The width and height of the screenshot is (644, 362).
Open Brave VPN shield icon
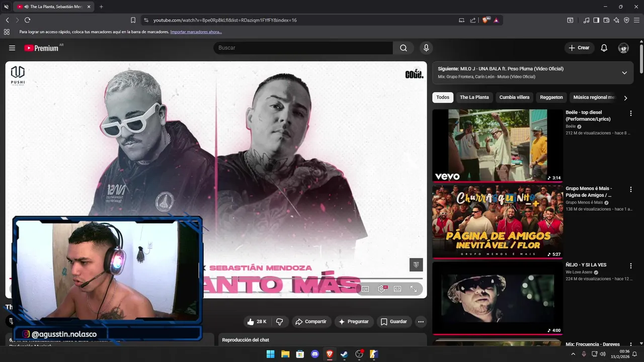point(626,20)
